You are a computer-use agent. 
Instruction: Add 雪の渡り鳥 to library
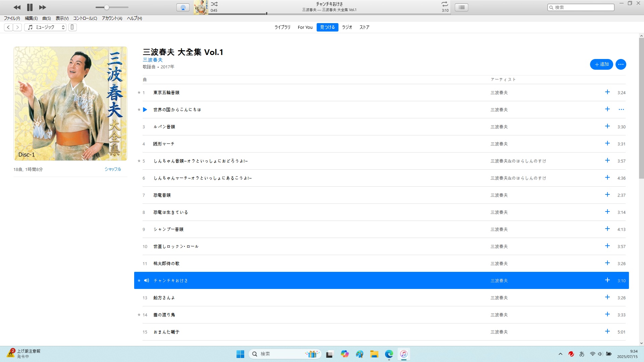point(607,314)
